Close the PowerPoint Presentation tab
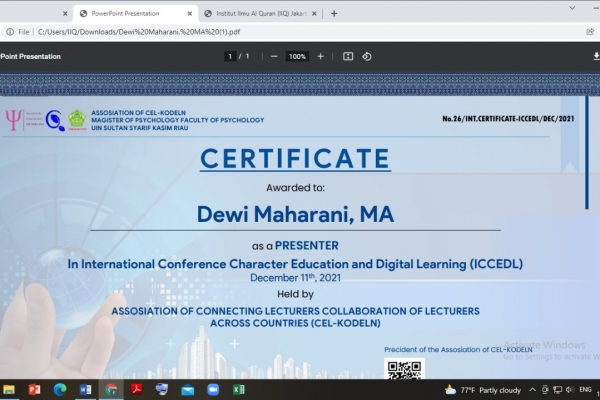This screenshot has height=400, width=600. pos(189,13)
